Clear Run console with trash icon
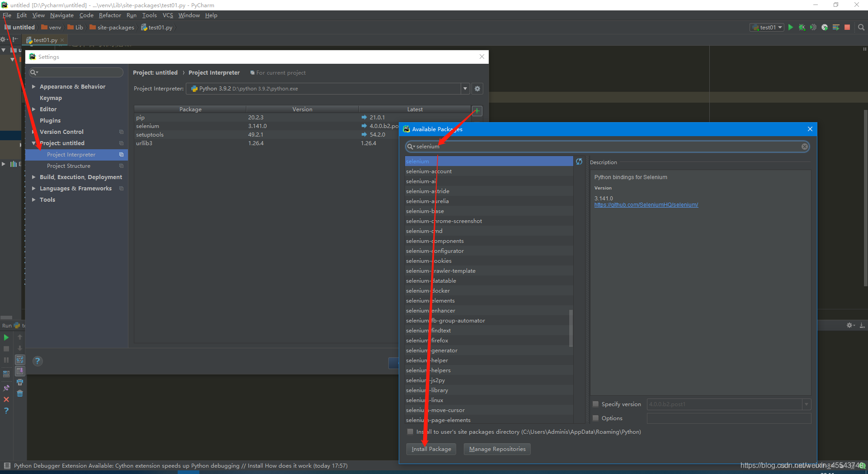Viewport: 868px width, 474px height. click(x=20, y=394)
